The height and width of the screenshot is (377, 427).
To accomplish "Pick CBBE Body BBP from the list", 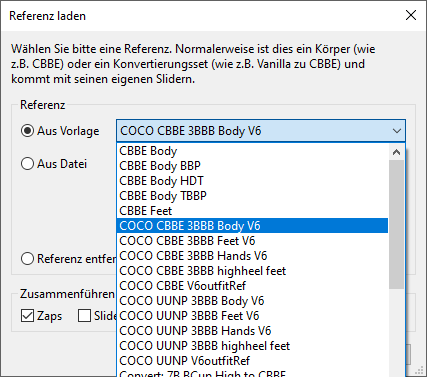I will coord(252,166).
